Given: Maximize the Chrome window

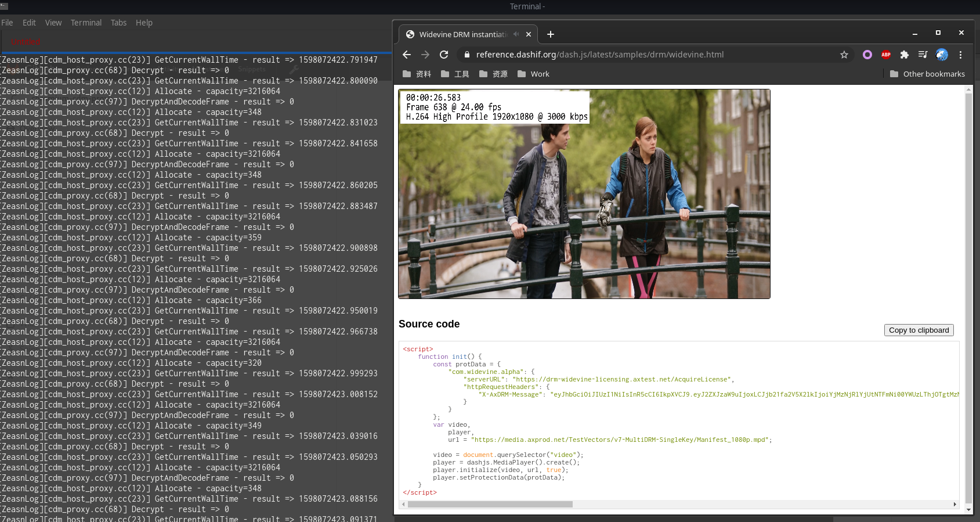Looking at the screenshot, I should pyautogui.click(x=938, y=33).
